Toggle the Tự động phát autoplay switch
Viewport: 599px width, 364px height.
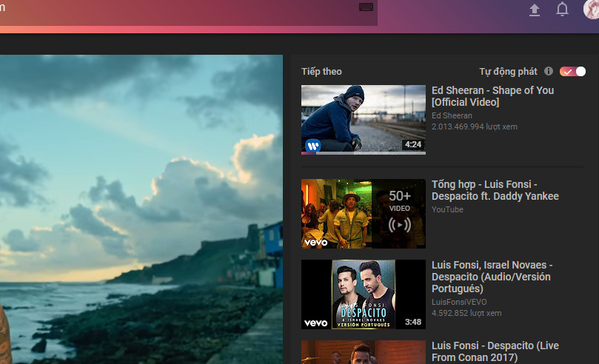[x=572, y=71]
